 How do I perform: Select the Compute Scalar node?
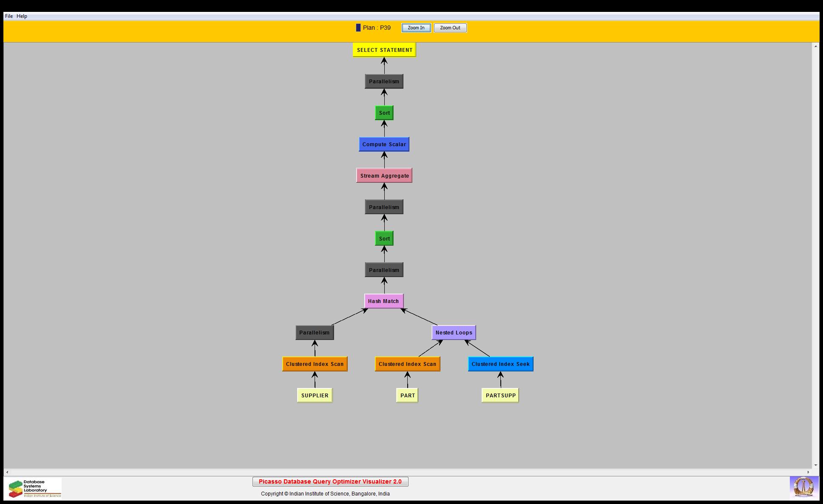tap(384, 144)
